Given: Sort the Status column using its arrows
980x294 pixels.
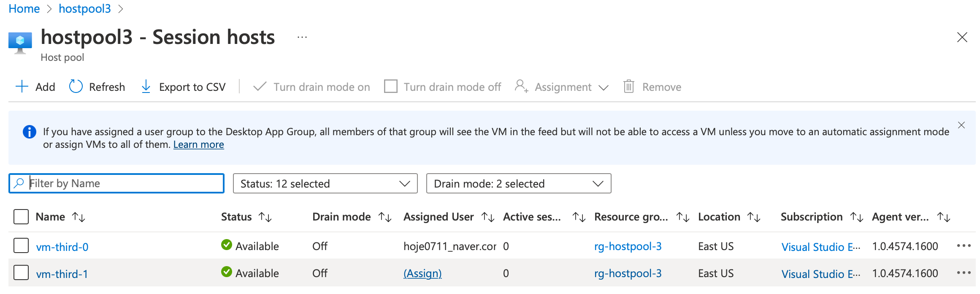Looking at the screenshot, I should (x=265, y=217).
